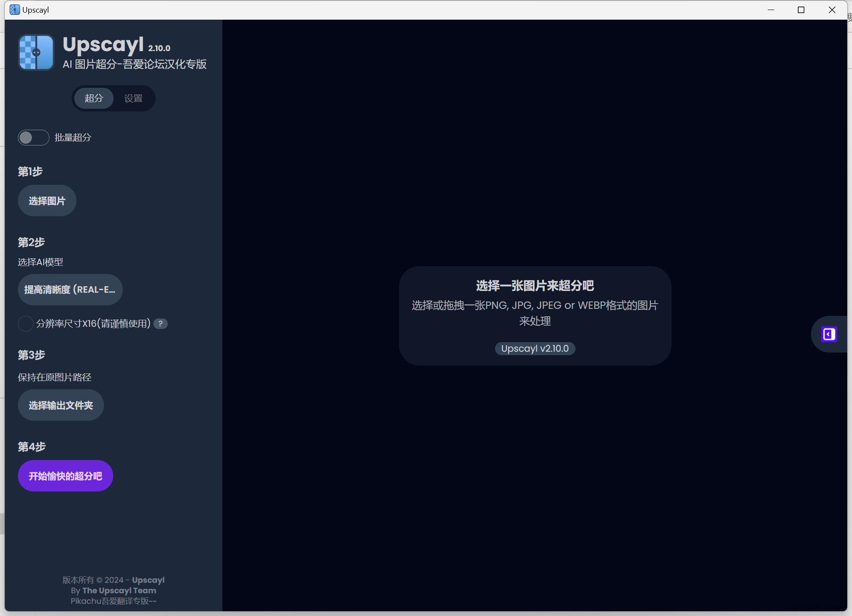
Task: Click the PNG, JPG, JPEG or WEBP description text
Action: (535, 313)
